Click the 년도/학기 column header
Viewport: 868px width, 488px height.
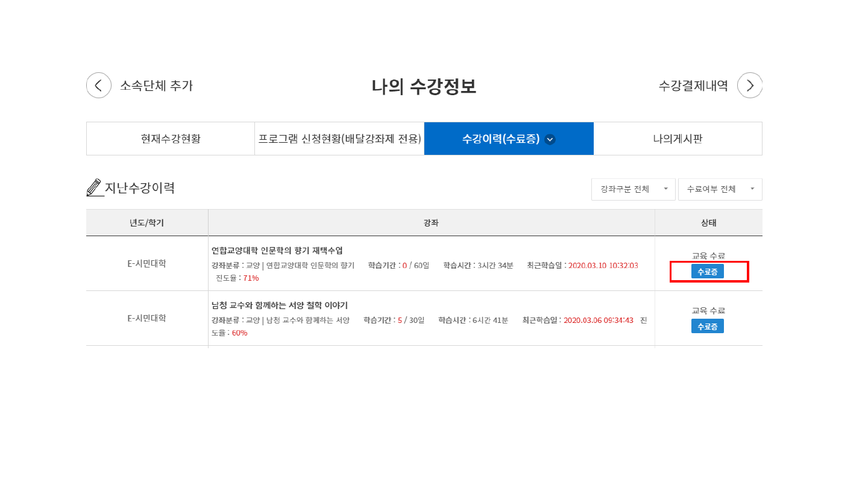tap(146, 223)
